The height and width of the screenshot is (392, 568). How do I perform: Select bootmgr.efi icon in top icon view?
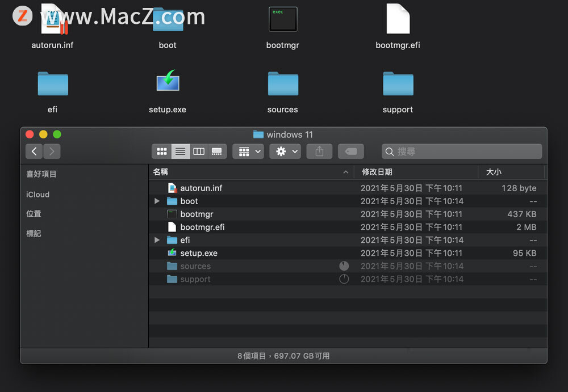tap(398, 19)
